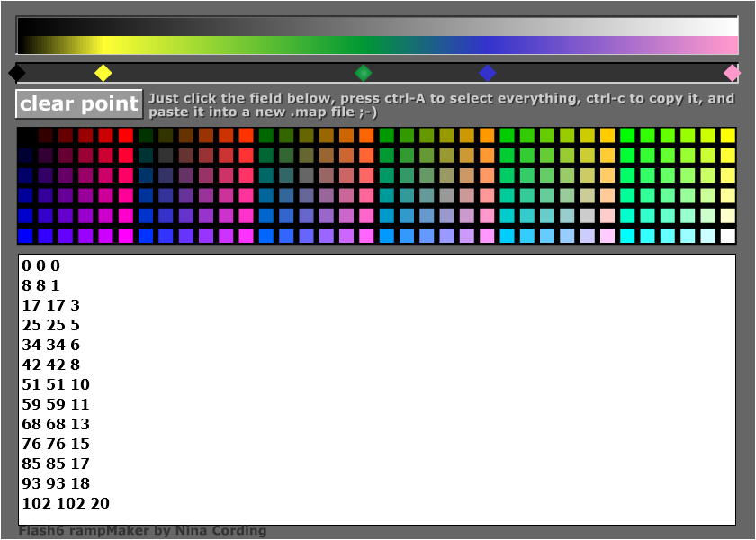Choose the white swatch in bottom-right corner
Screen dimensions: 756x540
click(x=727, y=236)
